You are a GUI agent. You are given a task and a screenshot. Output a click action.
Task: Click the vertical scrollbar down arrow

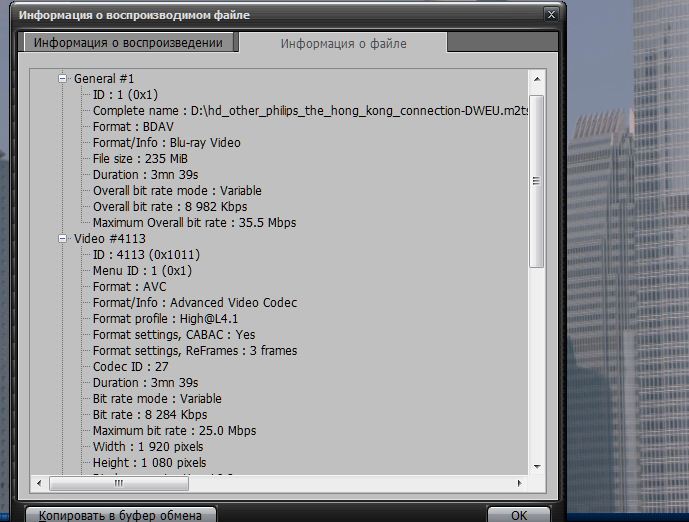tap(536, 466)
